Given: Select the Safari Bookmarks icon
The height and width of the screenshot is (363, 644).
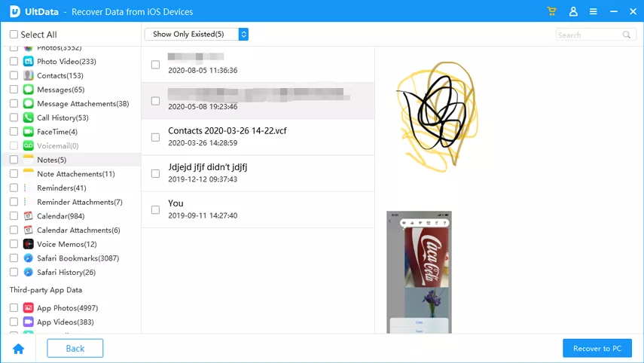Looking at the screenshot, I should coord(29,258).
